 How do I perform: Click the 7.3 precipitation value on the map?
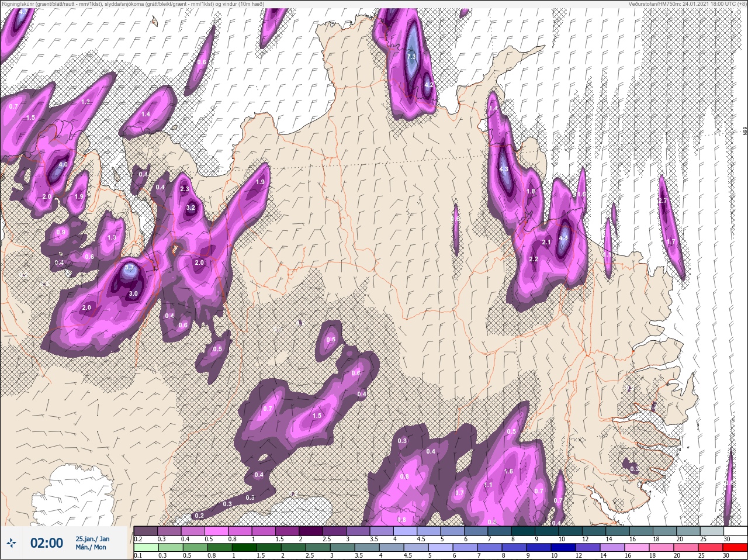411,57
